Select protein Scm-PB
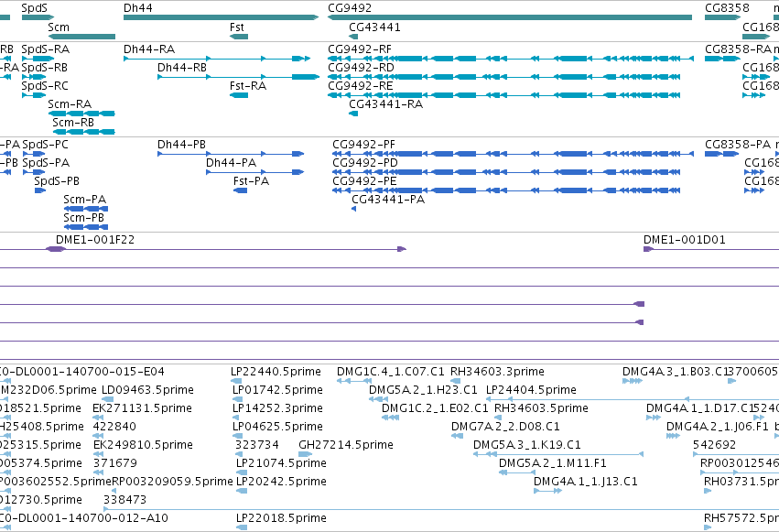Viewport: 779px width, 532px height. tap(86, 227)
